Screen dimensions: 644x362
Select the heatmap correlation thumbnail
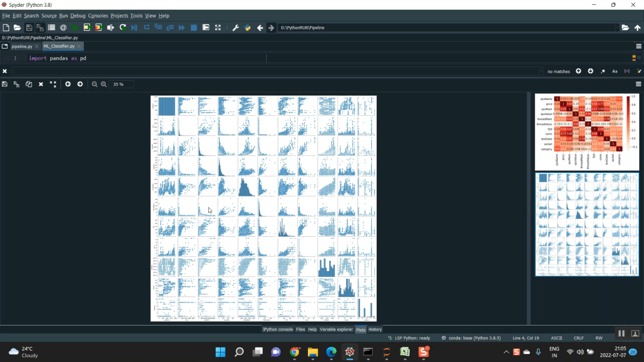[586, 132]
